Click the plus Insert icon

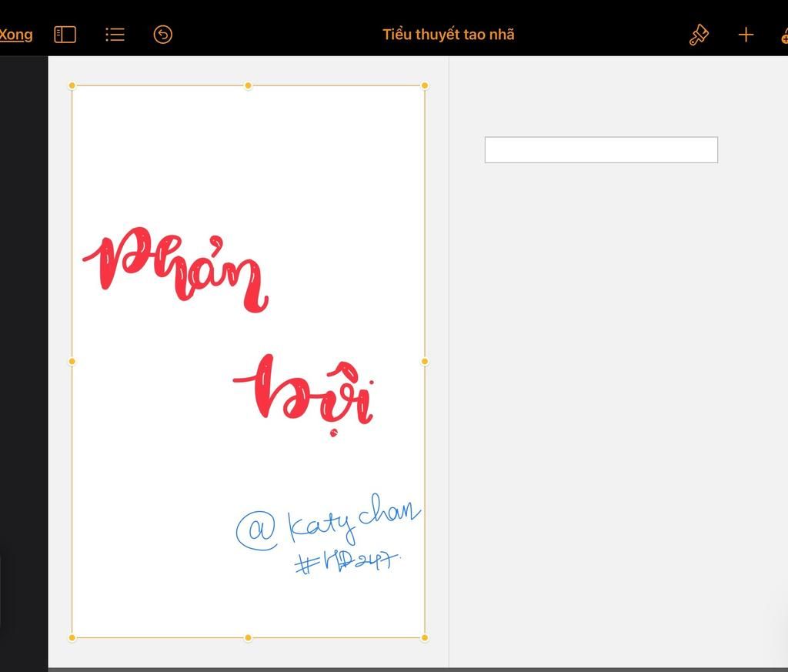tap(746, 35)
